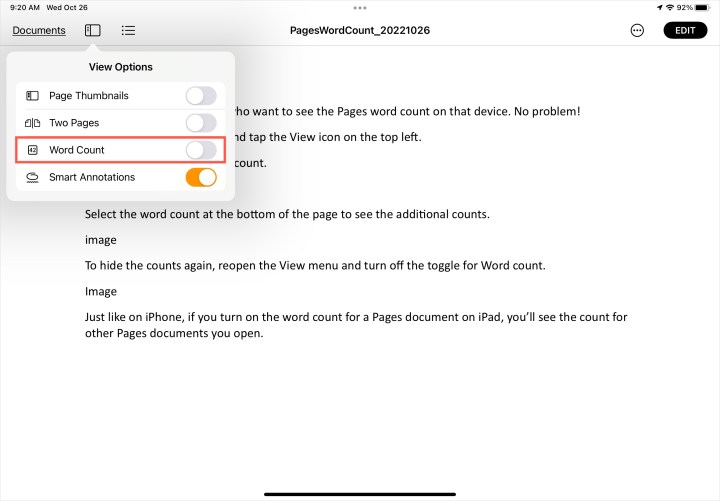The height and width of the screenshot is (501, 720).
Task: Disable the Smart Annotations toggle
Action: (201, 177)
